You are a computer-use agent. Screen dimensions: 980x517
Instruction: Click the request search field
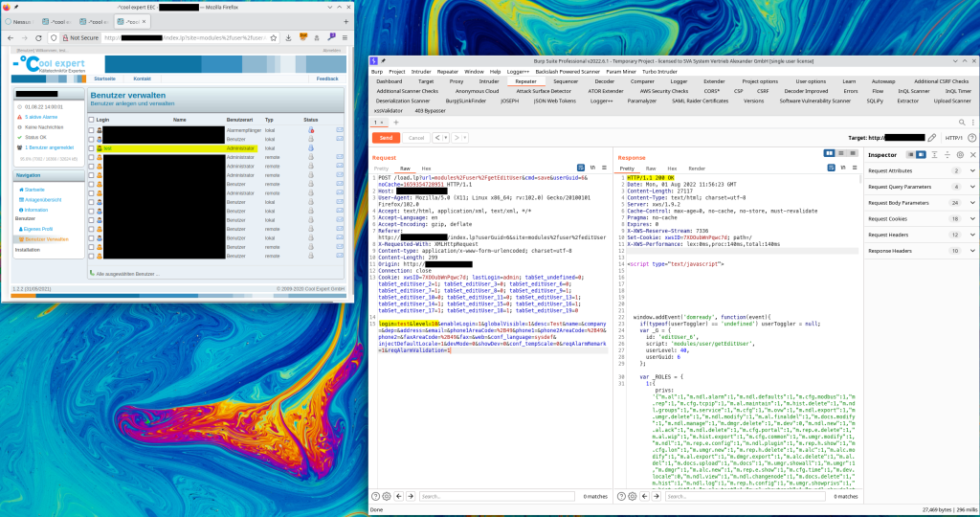click(497, 496)
